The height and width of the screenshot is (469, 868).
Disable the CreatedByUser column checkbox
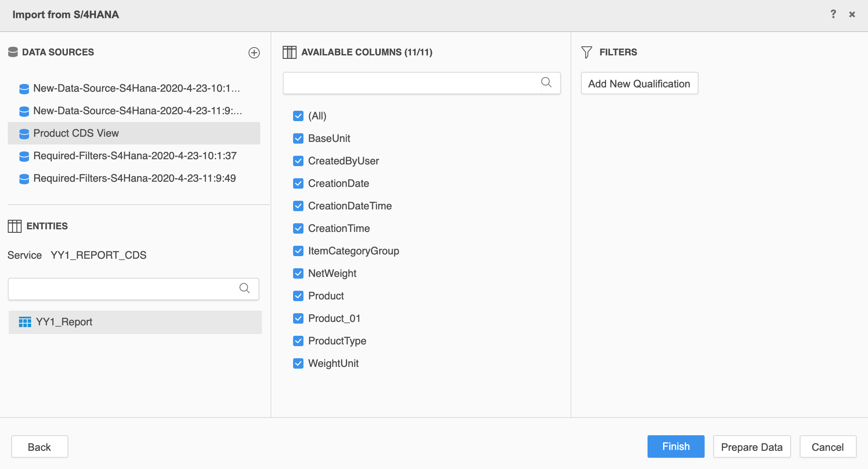point(298,161)
